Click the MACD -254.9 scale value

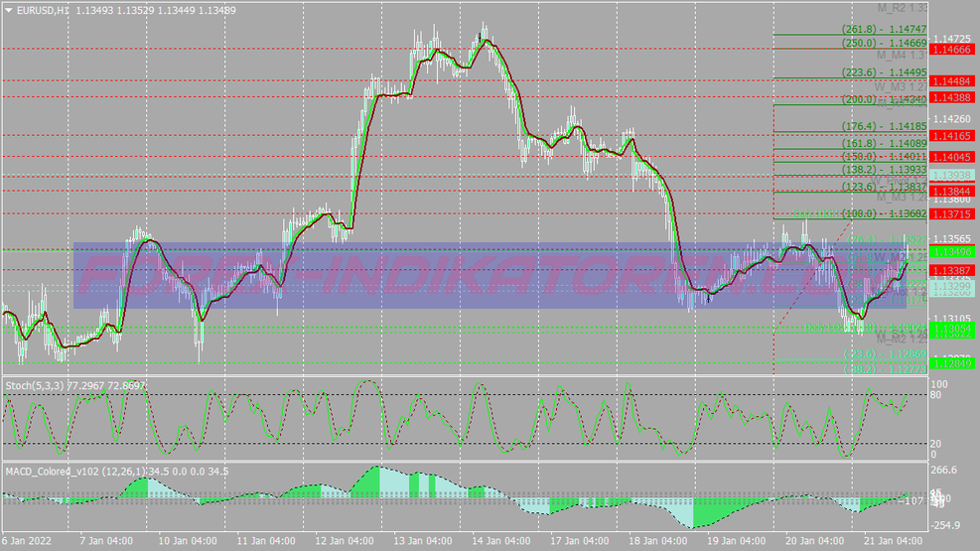pyautogui.click(x=945, y=525)
